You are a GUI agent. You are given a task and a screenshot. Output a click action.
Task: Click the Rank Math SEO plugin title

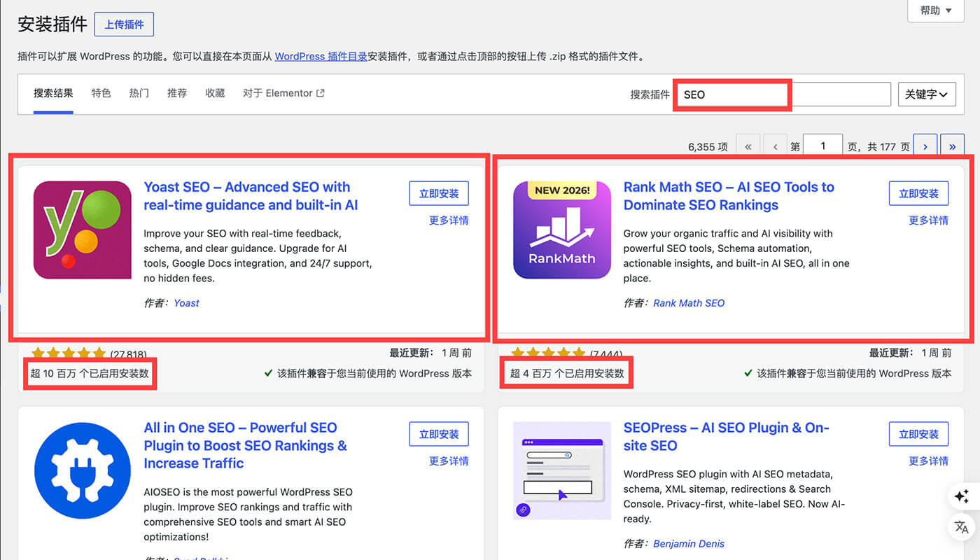coord(729,196)
